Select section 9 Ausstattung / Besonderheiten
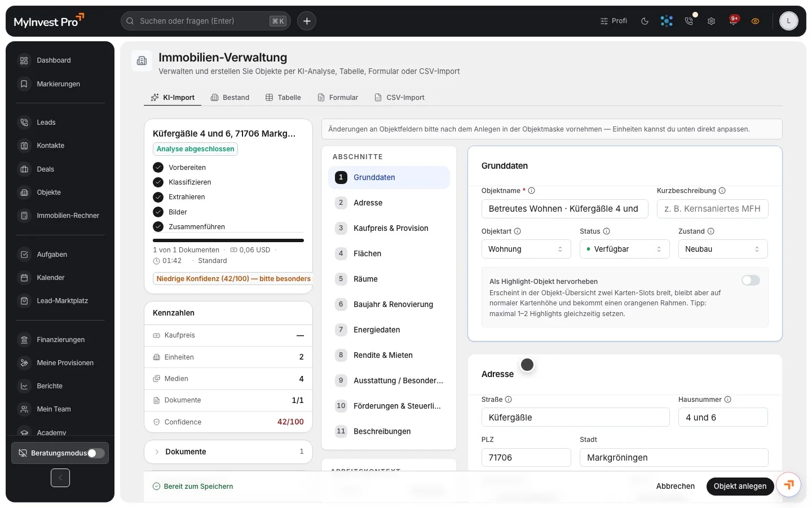Screen dimensions: 812x508 pyautogui.click(x=389, y=380)
